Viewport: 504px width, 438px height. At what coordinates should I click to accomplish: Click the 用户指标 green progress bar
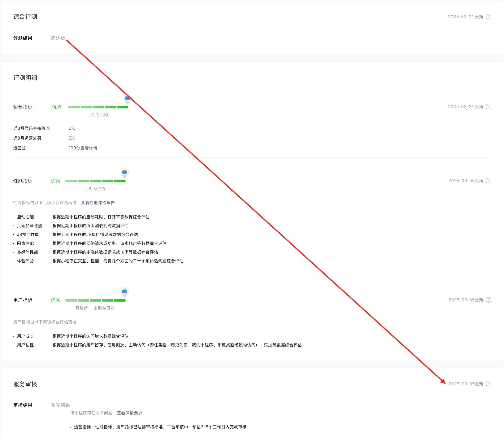[95, 300]
